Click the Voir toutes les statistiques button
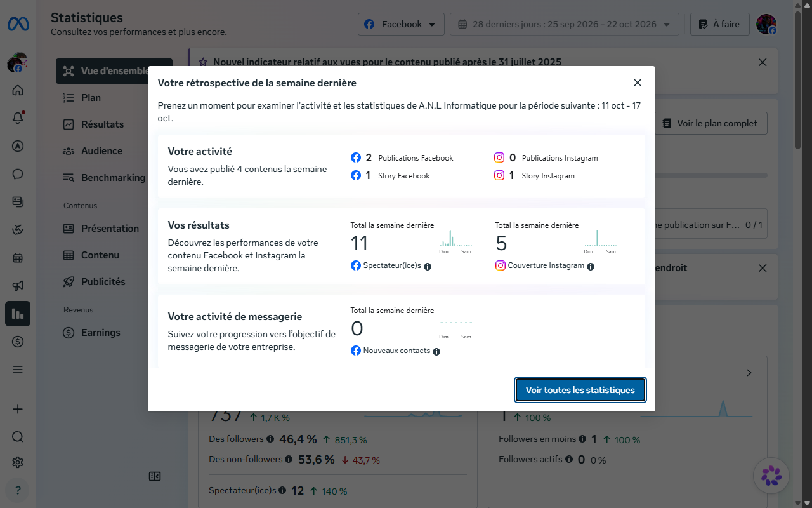Viewport: 812px width, 508px height. point(580,390)
